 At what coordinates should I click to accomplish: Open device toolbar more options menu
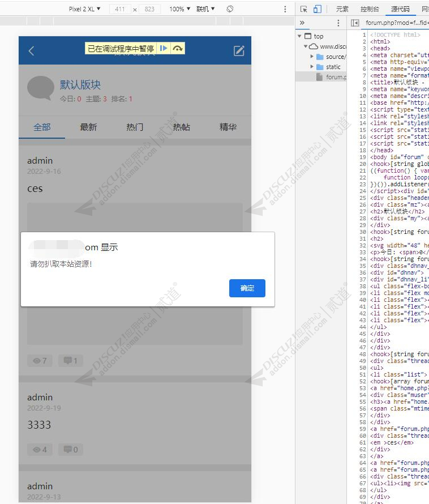point(285,9)
